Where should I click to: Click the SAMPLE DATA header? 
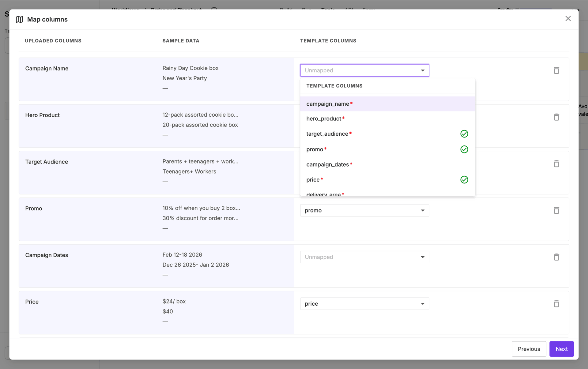pyautogui.click(x=181, y=41)
